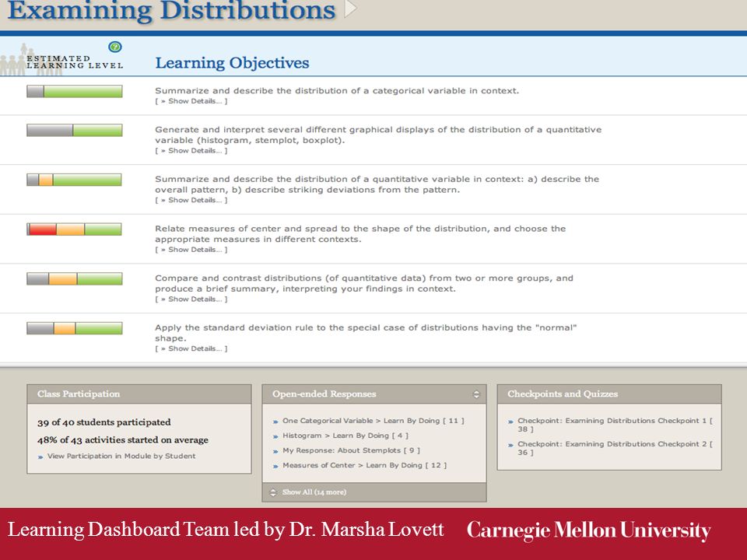This screenshot has height=560, width=747.
Task: Click 'Learning Dashboard Team led by Dr. Marsha Lovett'
Action: click(226, 530)
